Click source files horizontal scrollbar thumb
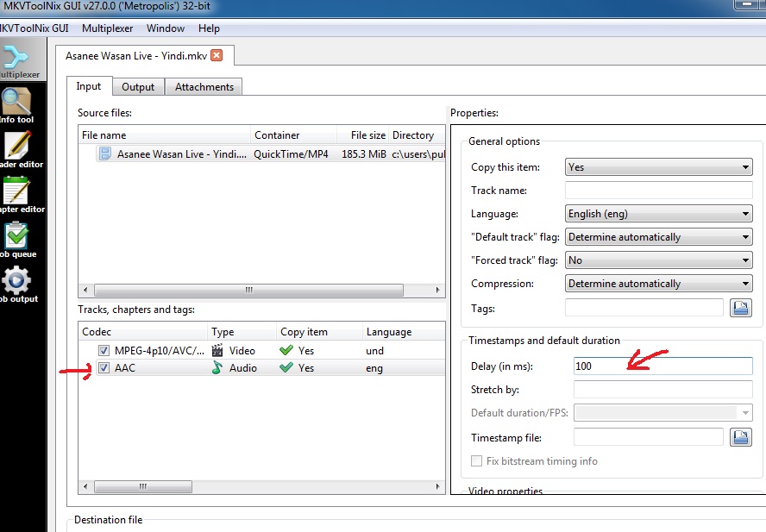Image resolution: width=766 pixels, height=532 pixels. pos(248,290)
